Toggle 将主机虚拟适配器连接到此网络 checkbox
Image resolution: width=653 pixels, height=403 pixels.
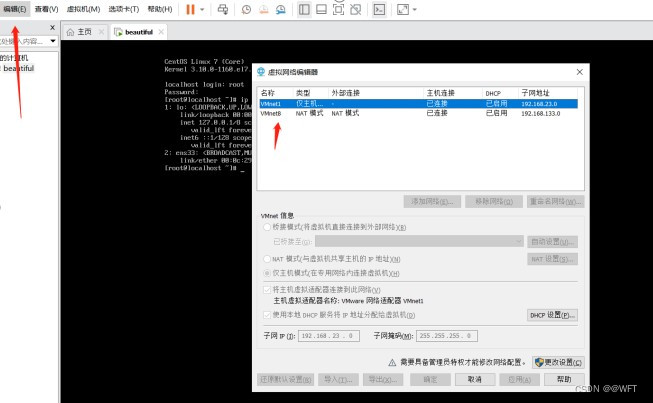[267, 289]
